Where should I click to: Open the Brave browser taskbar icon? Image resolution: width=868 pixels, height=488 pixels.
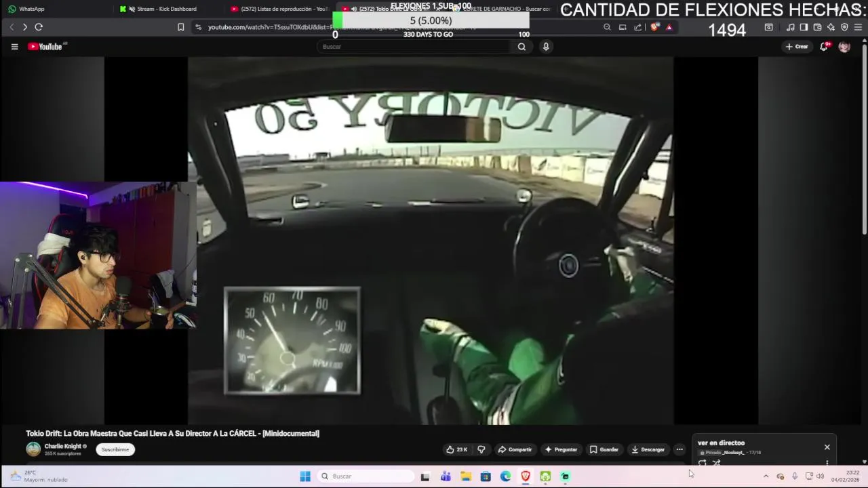pos(526,476)
